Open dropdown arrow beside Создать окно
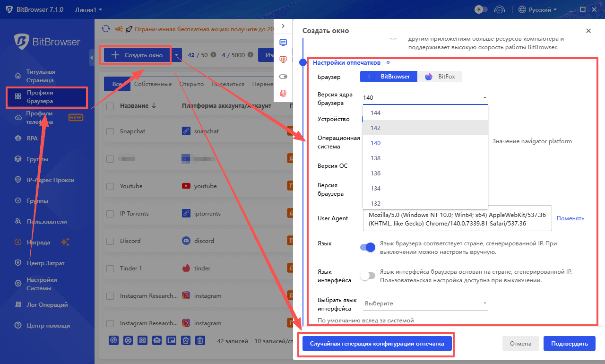The image size is (605, 364). pyautogui.click(x=176, y=55)
